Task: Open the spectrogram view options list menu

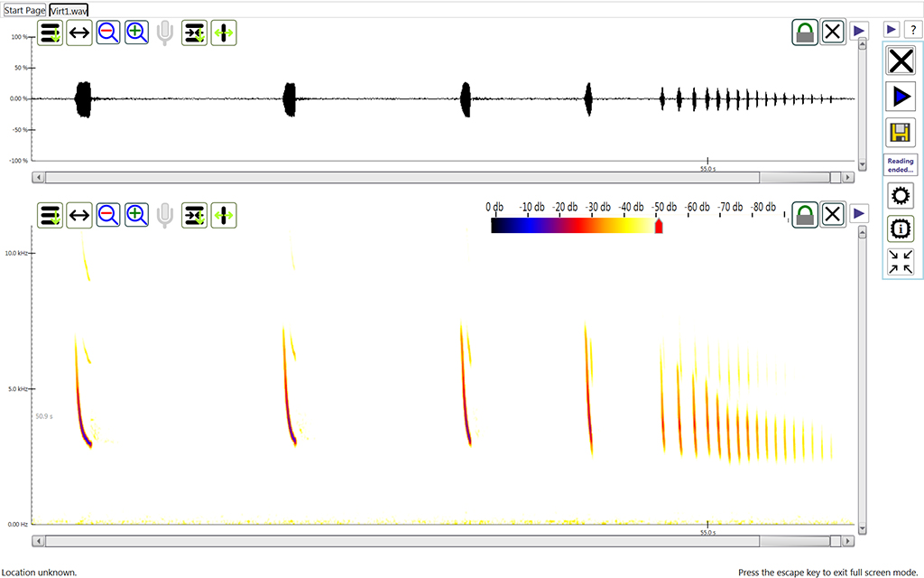Action: click(x=51, y=215)
